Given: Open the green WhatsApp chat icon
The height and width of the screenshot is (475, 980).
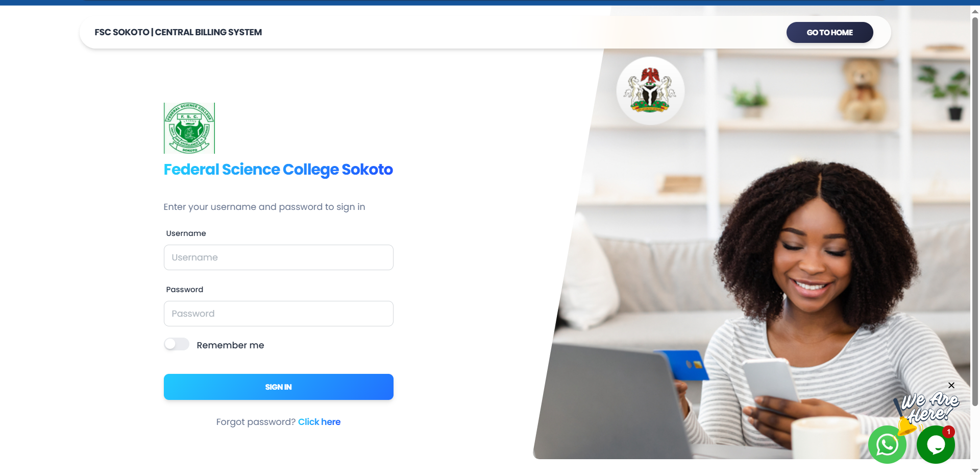Looking at the screenshot, I should pos(887,445).
